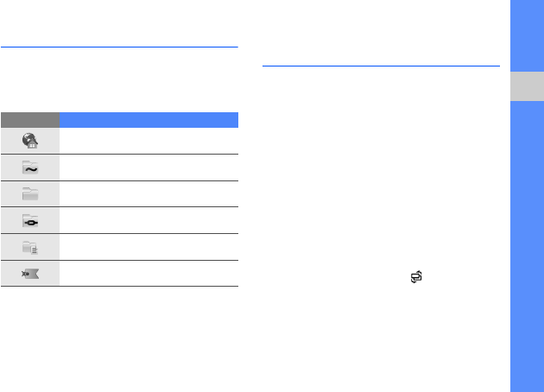544x392 pixels.
Task: Click the gray header cell above icons
Action: pos(30,119)
